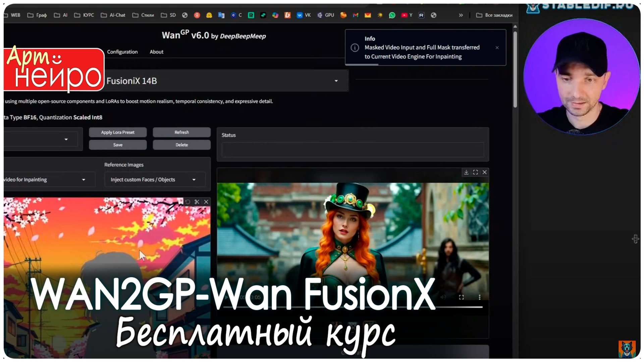The width and height of the screenshot is (644, 362).
Task: Click the Yandex icon in the bookmarks bar
Action: (x=197, y=15)
